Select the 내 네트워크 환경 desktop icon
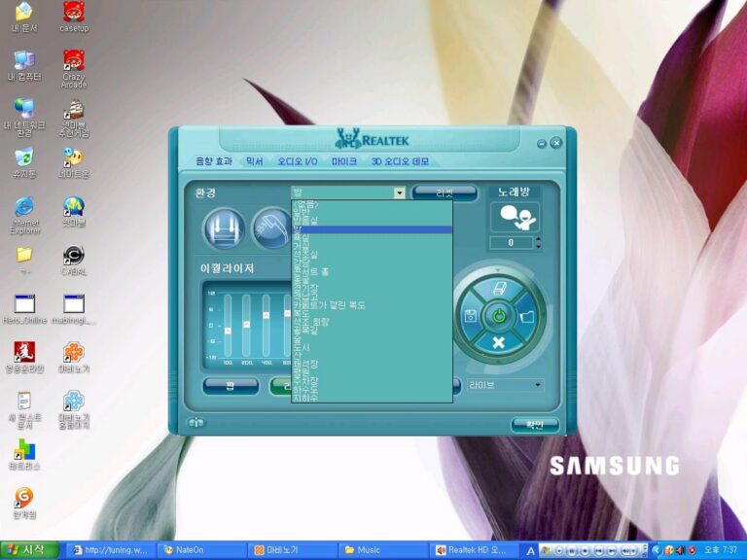 coord(24,118)
